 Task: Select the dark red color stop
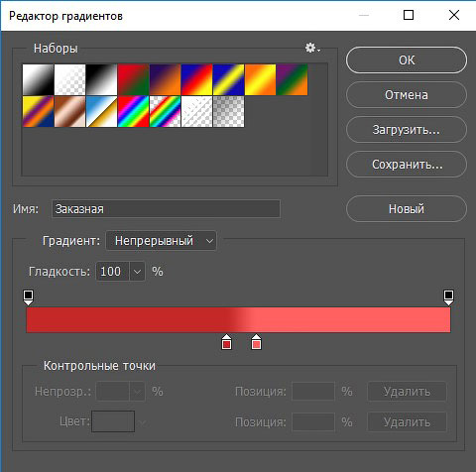coord(226,342)
